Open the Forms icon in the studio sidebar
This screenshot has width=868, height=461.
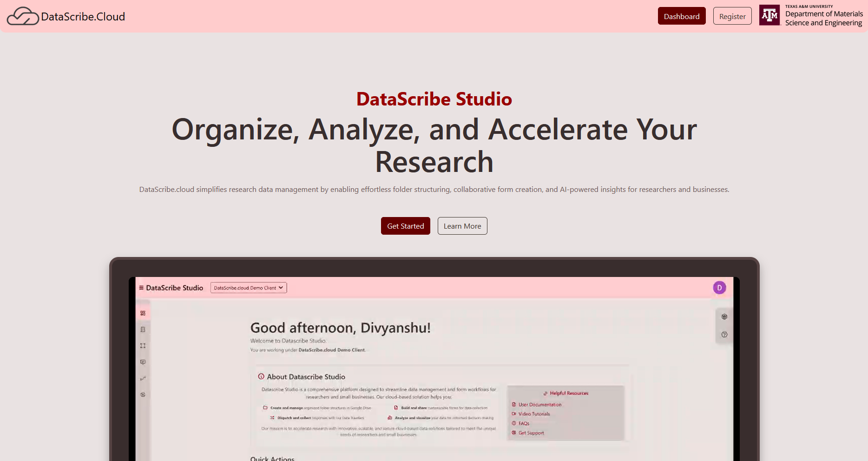(143, 329)
